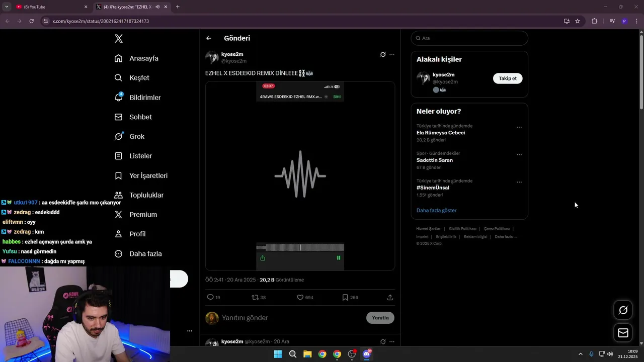Viewport: 644px width, 362px height.
Task: Show hidden system tray icons
Action: (580, 354)
